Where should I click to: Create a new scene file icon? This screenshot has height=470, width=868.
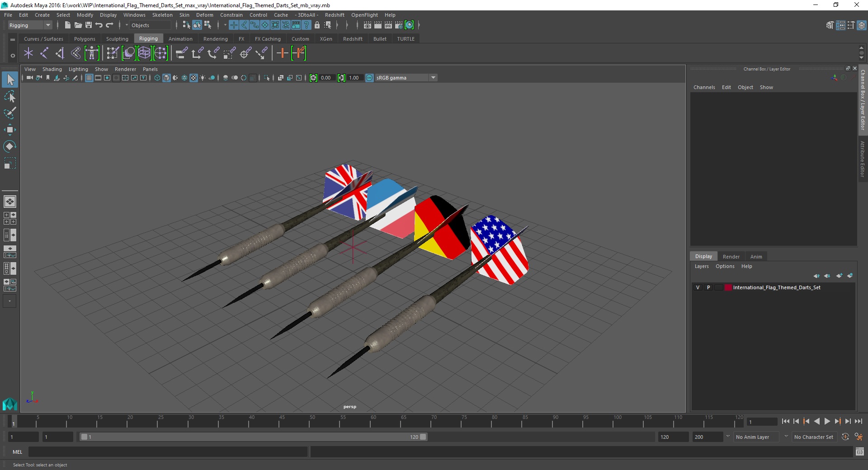click(x=67, y=25)
